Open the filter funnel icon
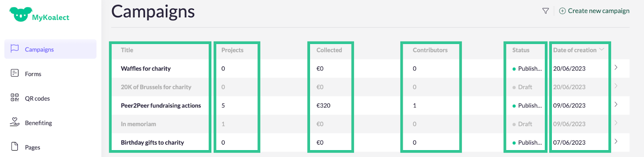Screen dimensions: 644x157 point(545,11)
